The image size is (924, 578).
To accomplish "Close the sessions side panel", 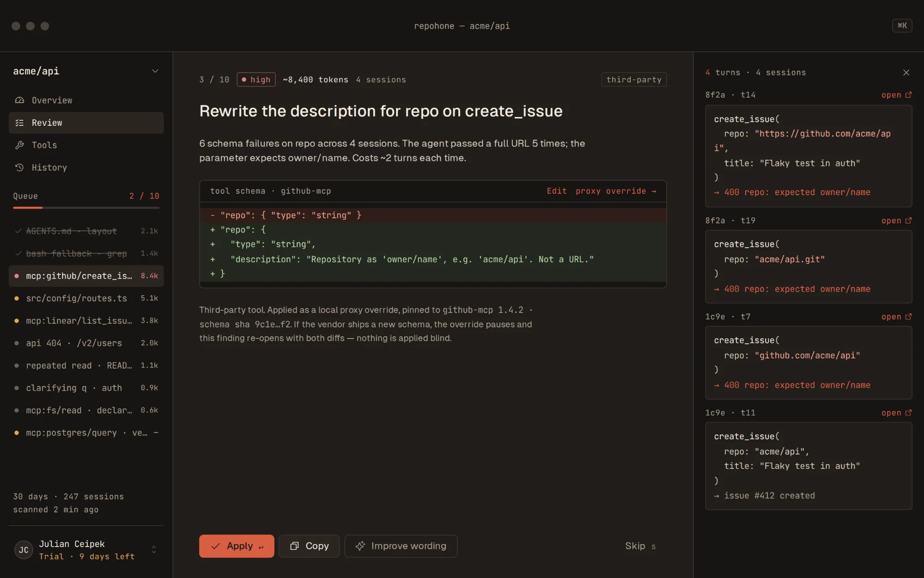I will pos(906,73).
